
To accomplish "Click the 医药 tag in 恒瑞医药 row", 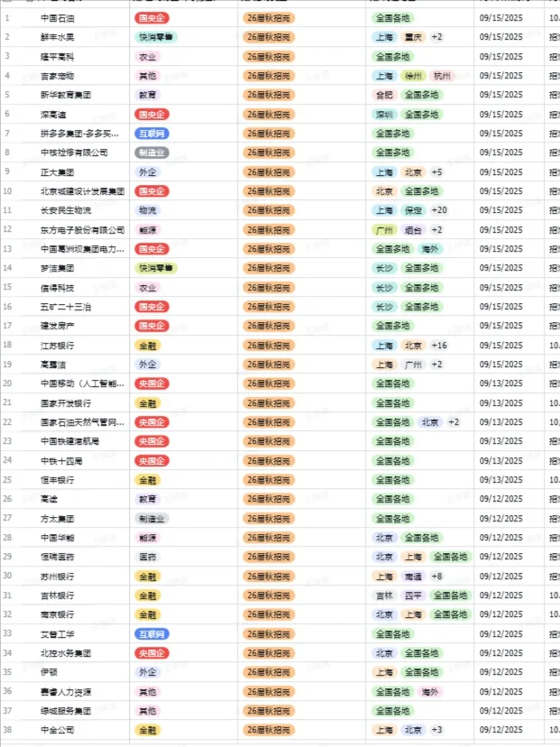I will pos(148,557).
